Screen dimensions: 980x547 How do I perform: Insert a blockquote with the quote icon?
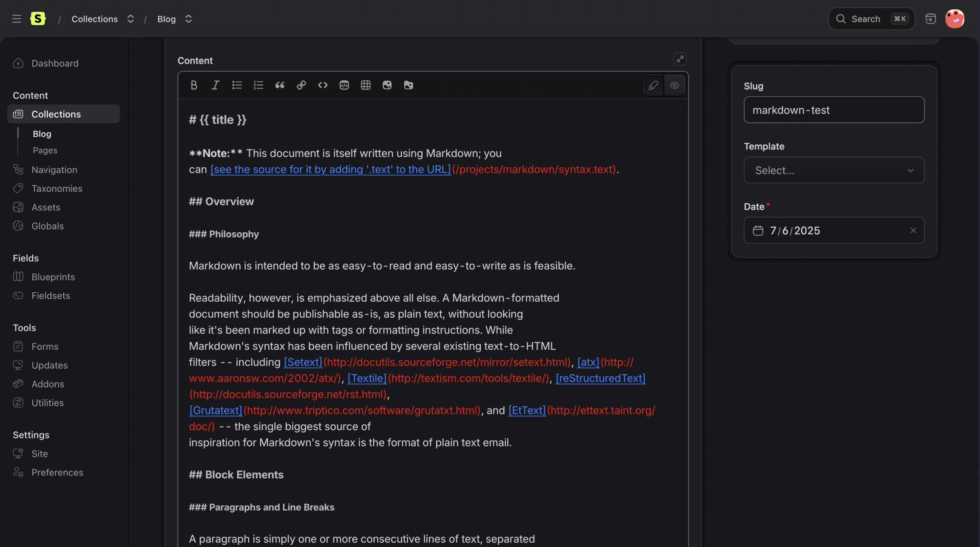[x=280, y=85]
